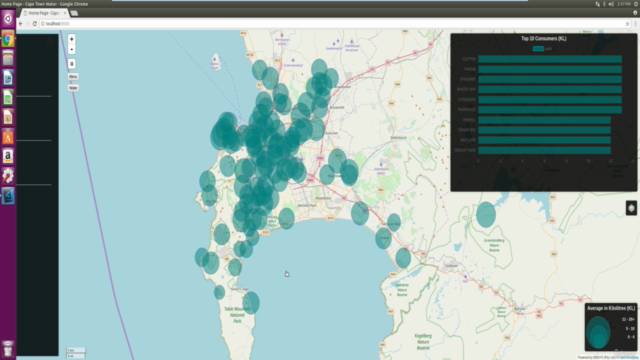The height and width of the screenshot is (360, 640).
Task: Click the circle near Grootlandberg Nature Reserve
Action: (486, 214)
